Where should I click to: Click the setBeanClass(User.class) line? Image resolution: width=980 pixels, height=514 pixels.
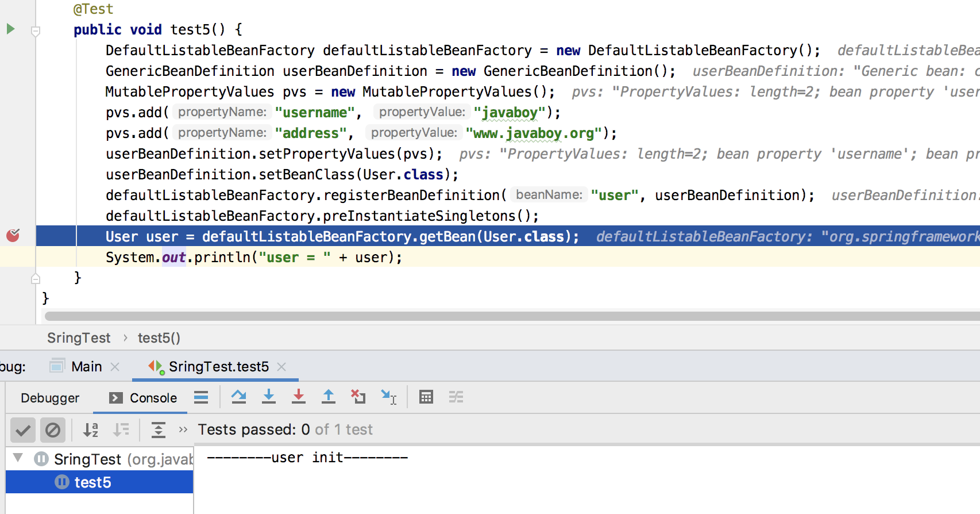click(282, 174)
